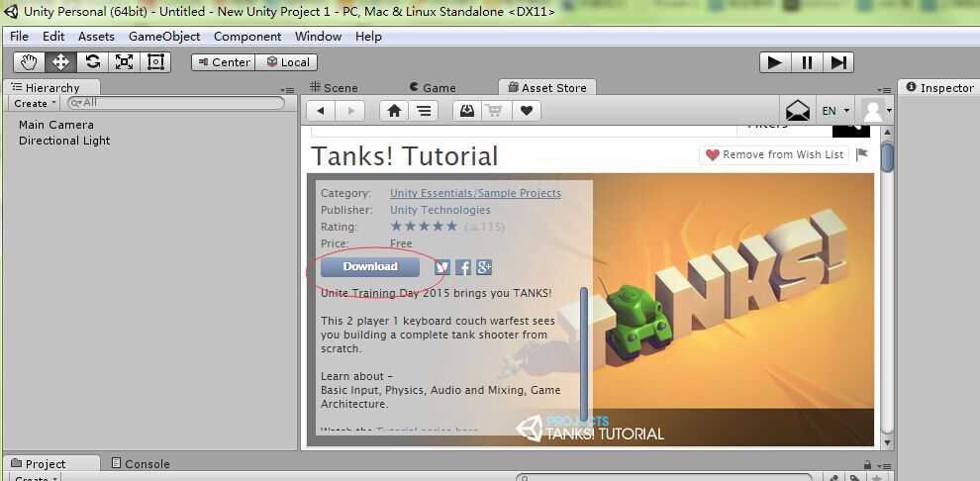This screenshot has width=980, height=481.
Task: Click Remove from Wish List
Action: coord(774,154)
